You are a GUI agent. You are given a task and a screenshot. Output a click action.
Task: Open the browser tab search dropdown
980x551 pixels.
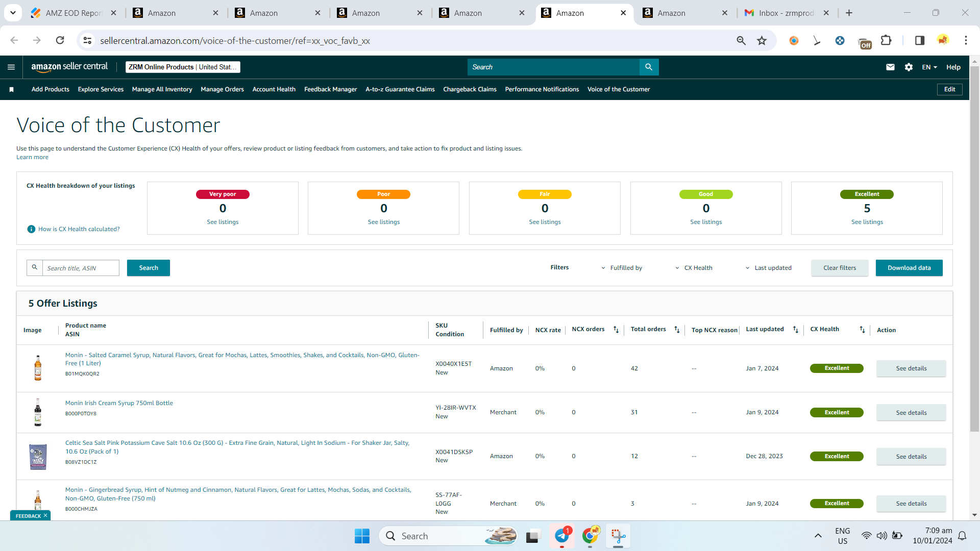click(x=13, y=13)
